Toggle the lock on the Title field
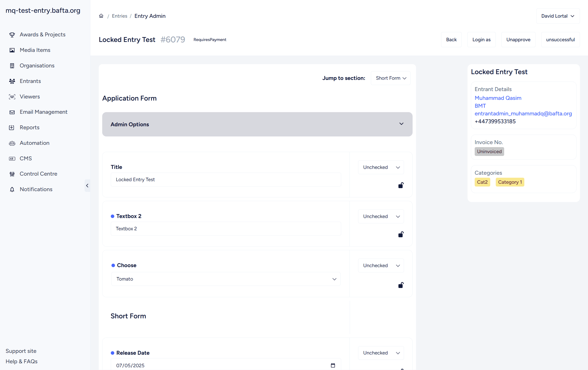This screenshot has width=588, height=370. pyautogui.click(x=401, y=186)
